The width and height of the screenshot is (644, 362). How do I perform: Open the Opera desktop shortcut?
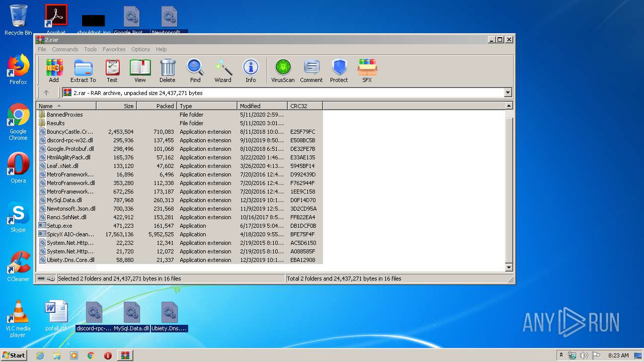pyautogui.click(x=18, y=168)
